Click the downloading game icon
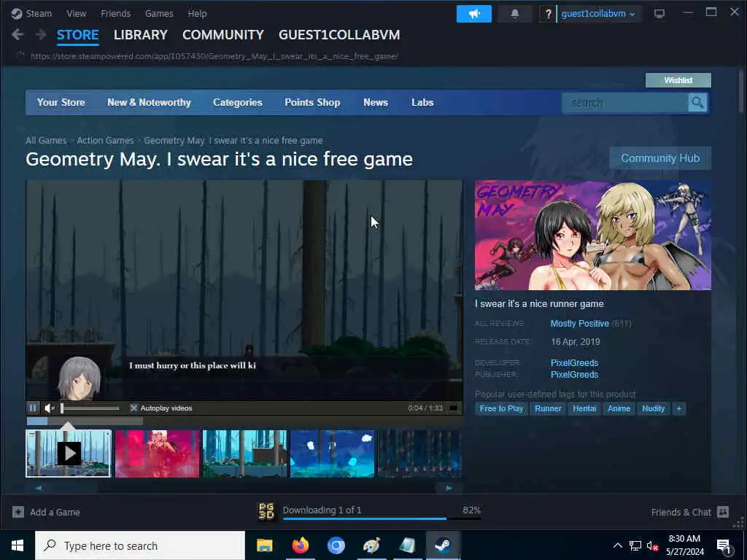747x560 pixels. (266, 511)
